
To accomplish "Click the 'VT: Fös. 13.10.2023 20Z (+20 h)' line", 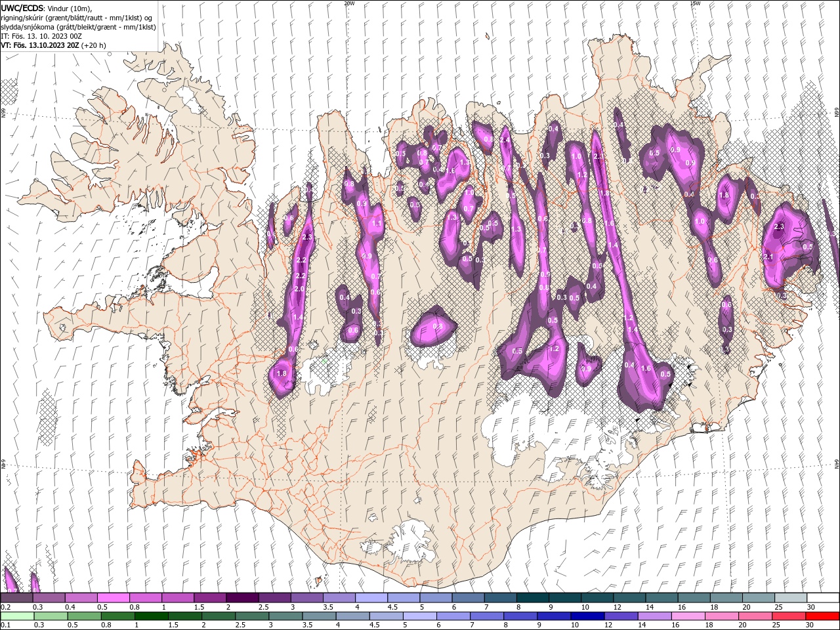I will (x=54, y=45).
